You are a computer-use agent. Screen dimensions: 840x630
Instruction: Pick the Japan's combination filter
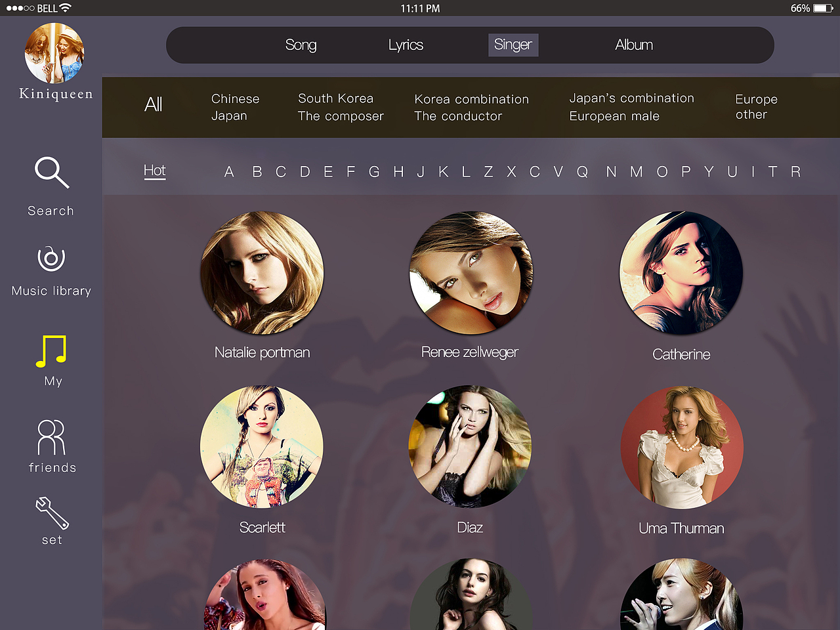point(631,98)
